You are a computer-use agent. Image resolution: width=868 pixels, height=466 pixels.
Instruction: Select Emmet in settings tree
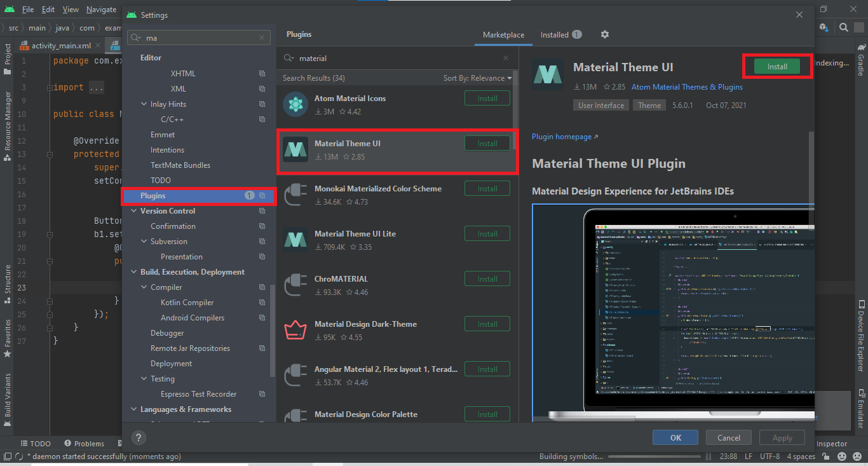click(163, 135)
